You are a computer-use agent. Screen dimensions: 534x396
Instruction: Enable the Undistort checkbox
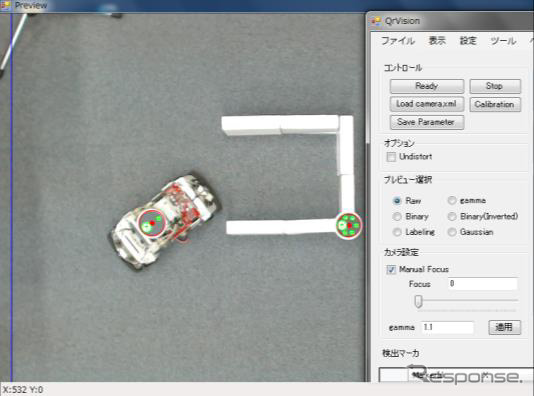pos(391,157)
